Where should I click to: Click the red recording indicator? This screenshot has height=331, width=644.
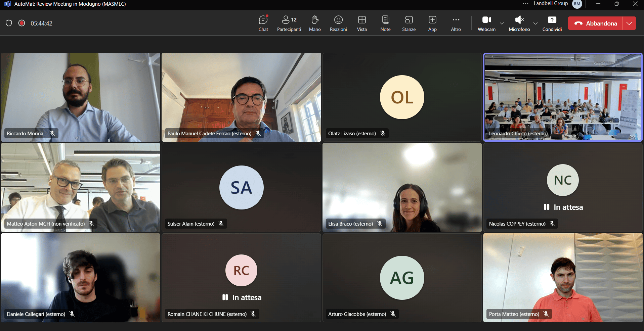click(22, 23)
